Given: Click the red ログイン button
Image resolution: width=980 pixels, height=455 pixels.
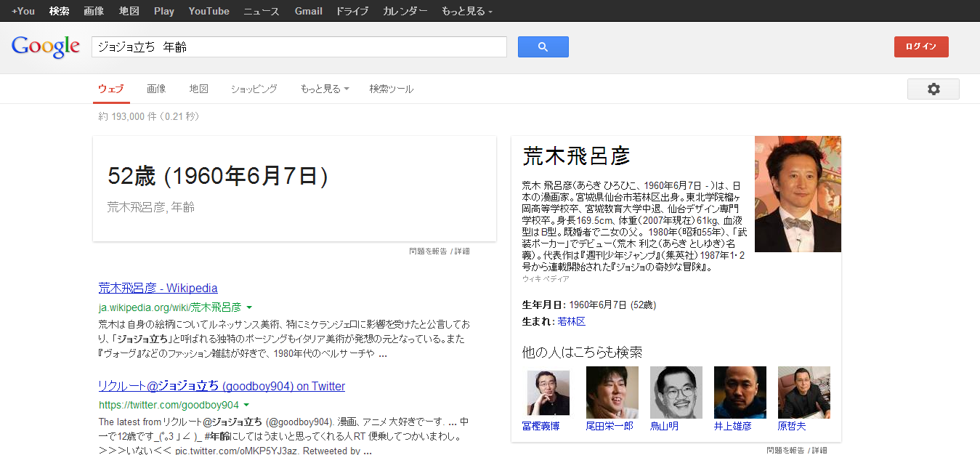Looking at the screenshot, I should (x=920, y=47).
